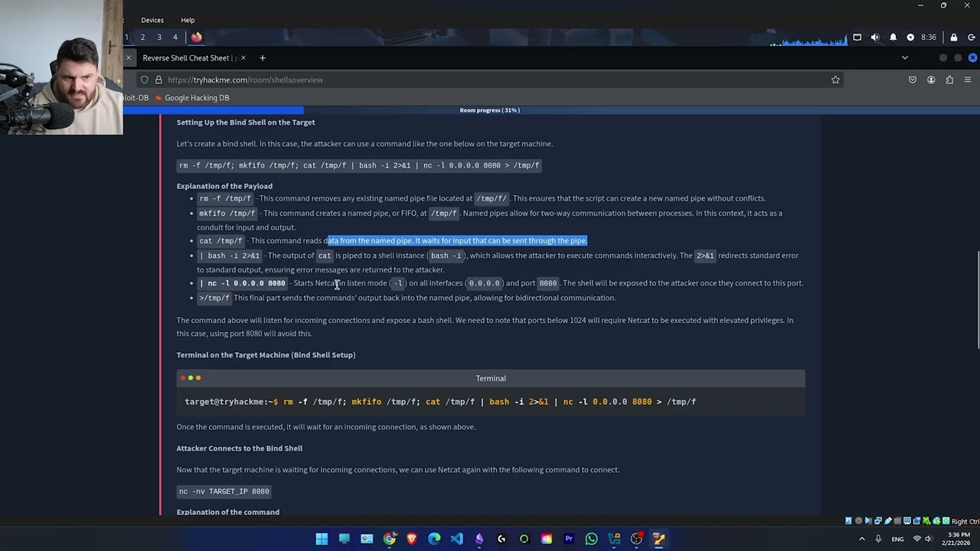Switch to Kali workspace 3
This screenshot has height=551, width=980.
159,37
